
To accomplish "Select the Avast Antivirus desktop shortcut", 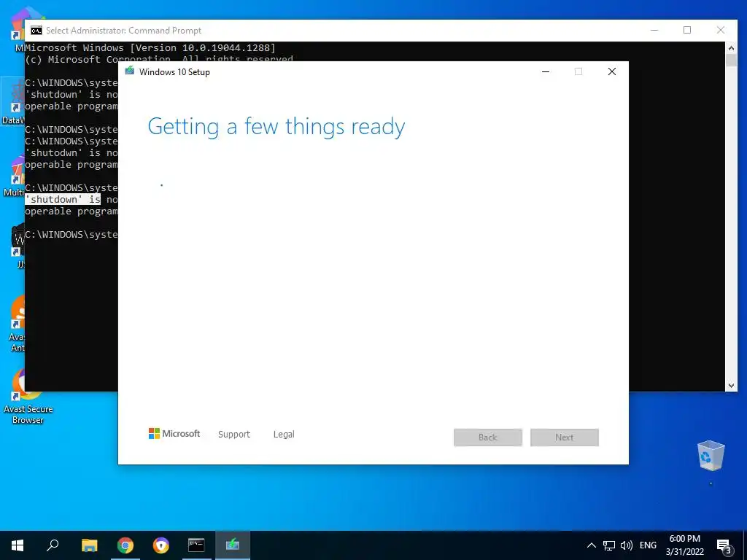I will tap(18, 324).
